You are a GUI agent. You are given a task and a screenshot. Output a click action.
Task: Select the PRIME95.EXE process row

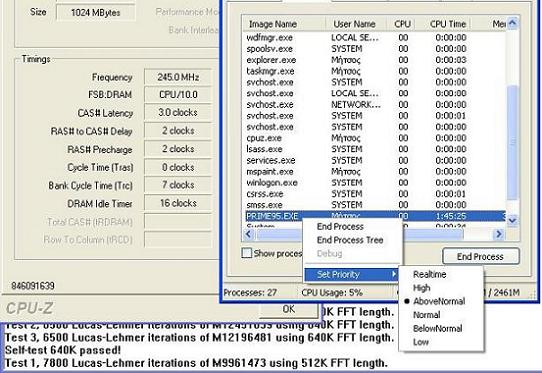pos(375,216)
